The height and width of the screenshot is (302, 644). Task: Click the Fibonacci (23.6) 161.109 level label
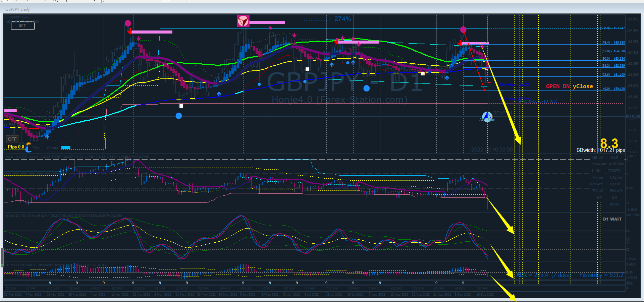[x=613, y=75]
